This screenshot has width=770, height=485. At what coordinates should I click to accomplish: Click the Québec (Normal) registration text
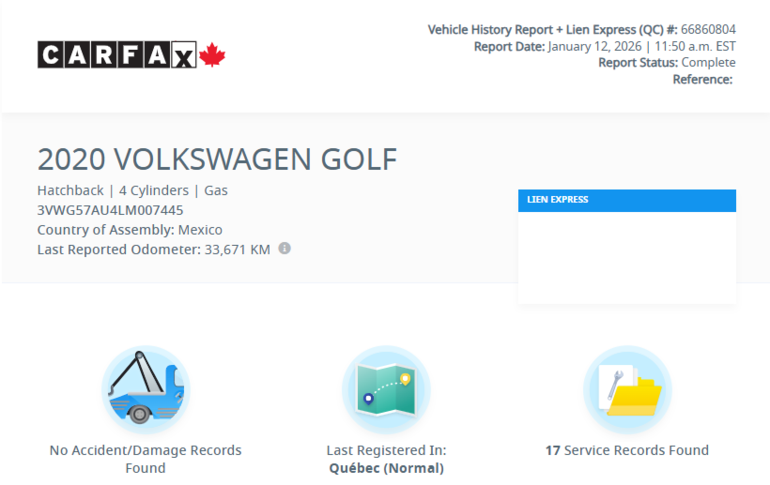(386, 467)
